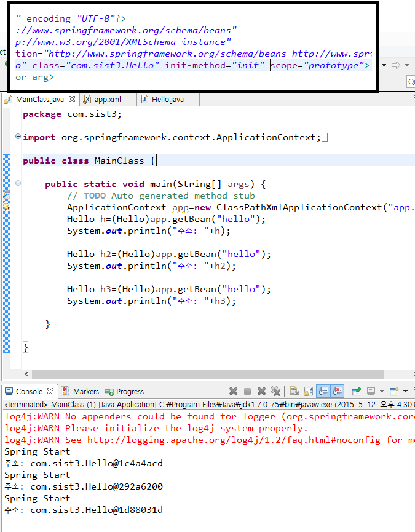The image size is (415, 532).
Task: Remove all terminated launches in Console
Action: click(275, 391)
